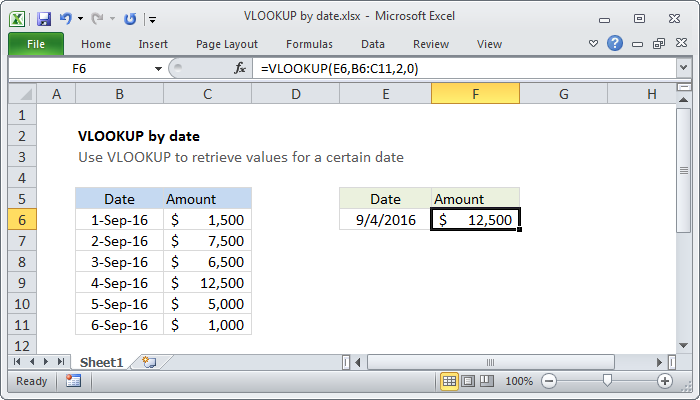Click the Save icon in Quick Access Toolbar
This screenshot has height=400, width=700.
[x=43, y=18]
